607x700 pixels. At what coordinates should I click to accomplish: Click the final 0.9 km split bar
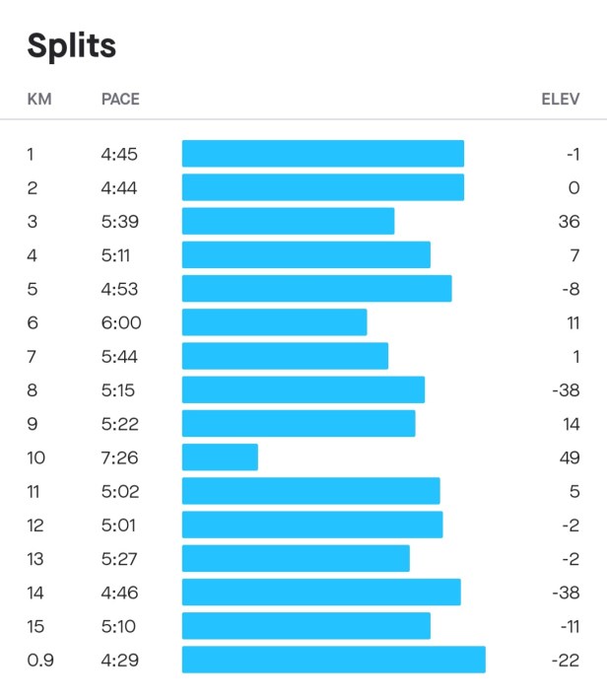pyautogui.click(x=333, y=660)
